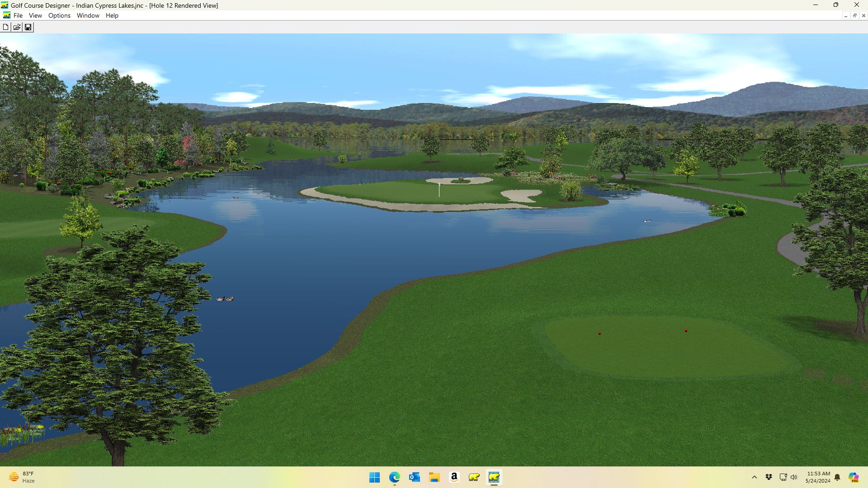Image resolution: width=868 pixels, height=488 pixels.
Task: Open the Window menu
Action: [x=88, y=15]
